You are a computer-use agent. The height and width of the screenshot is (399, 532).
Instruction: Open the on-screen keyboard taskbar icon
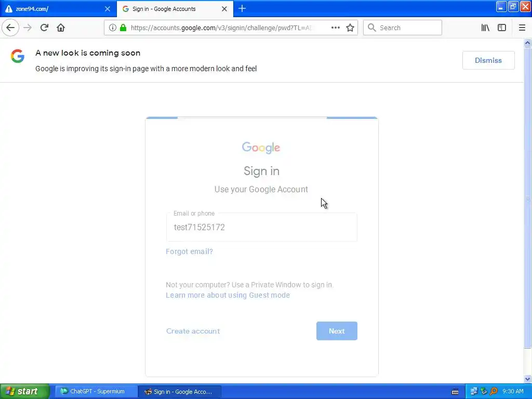pyautogui.click(x=455, y=392)
